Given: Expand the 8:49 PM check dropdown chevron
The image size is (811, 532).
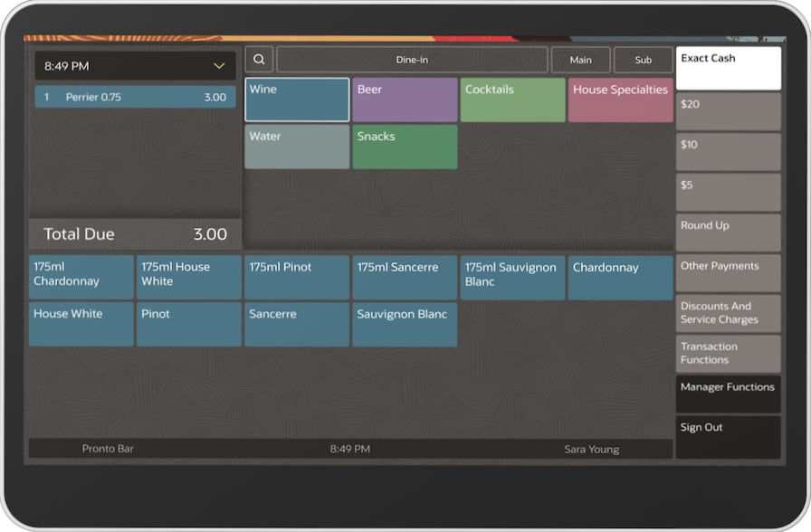Looking at the screenshot, I should click(x=219, y=66).
